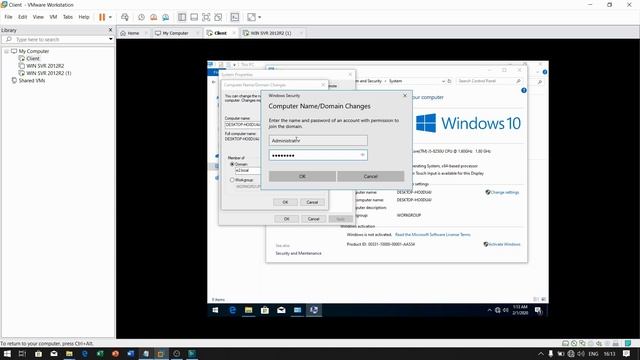Close the Windows Security dialog
The image size is (640, 360).
click(x=405, y=96)
